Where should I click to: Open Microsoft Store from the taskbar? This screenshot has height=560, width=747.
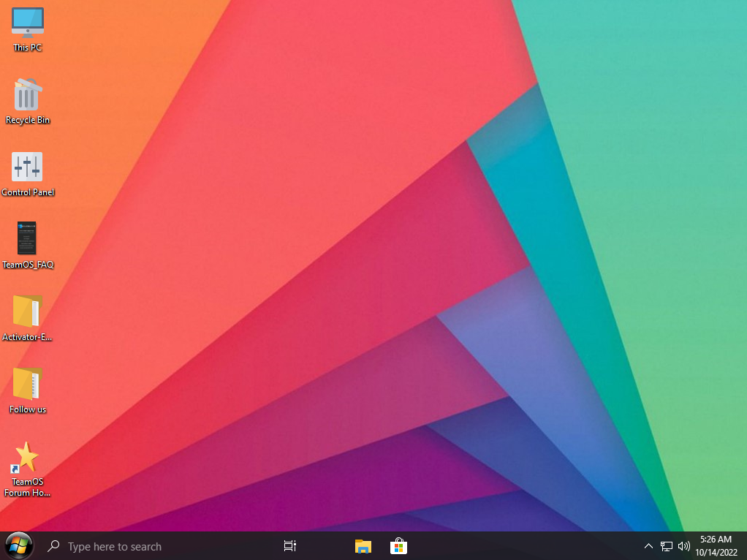coord(398,546)
